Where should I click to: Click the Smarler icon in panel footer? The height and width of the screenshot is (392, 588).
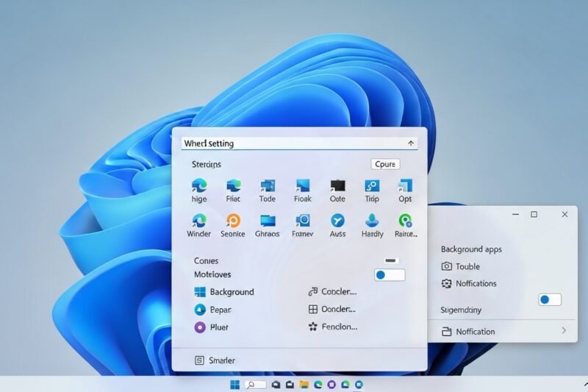point(199,360)
